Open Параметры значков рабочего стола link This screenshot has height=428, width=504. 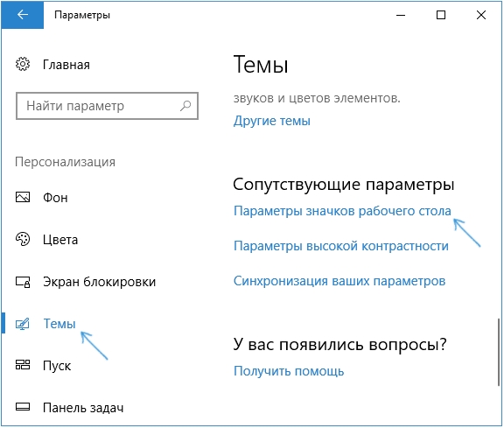click(x=342, y=211)
